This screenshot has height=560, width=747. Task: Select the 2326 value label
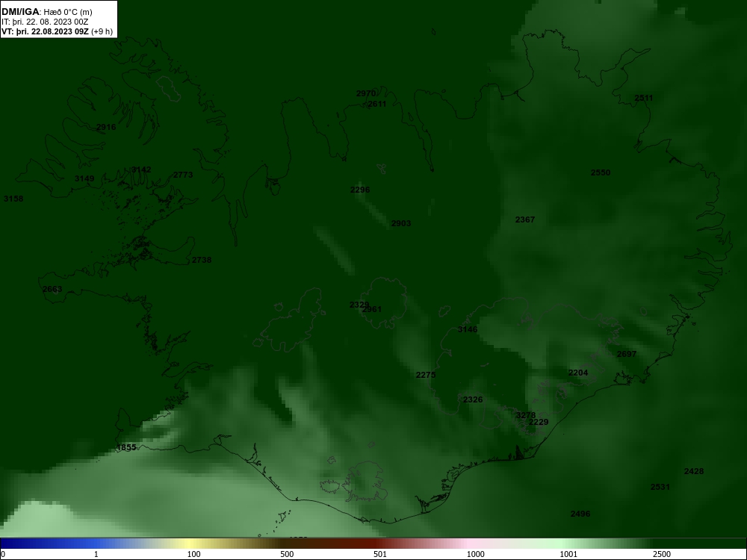pos(473,399)
